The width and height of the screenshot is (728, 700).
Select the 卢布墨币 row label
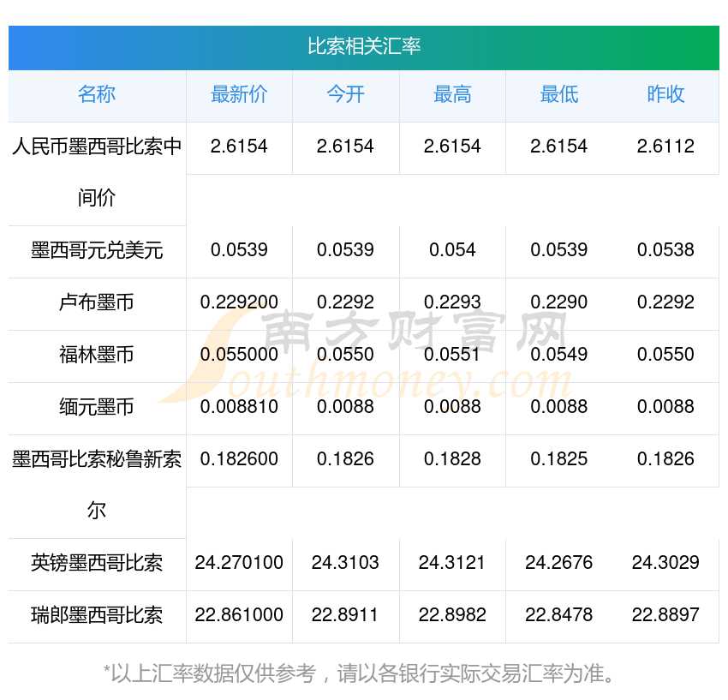pyautogui.click(x=97, y=302)
